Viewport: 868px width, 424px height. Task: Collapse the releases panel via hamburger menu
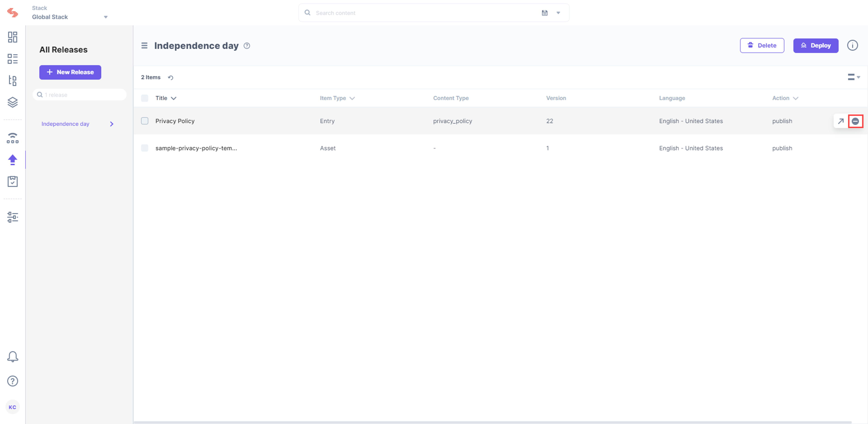coord(144,45)
